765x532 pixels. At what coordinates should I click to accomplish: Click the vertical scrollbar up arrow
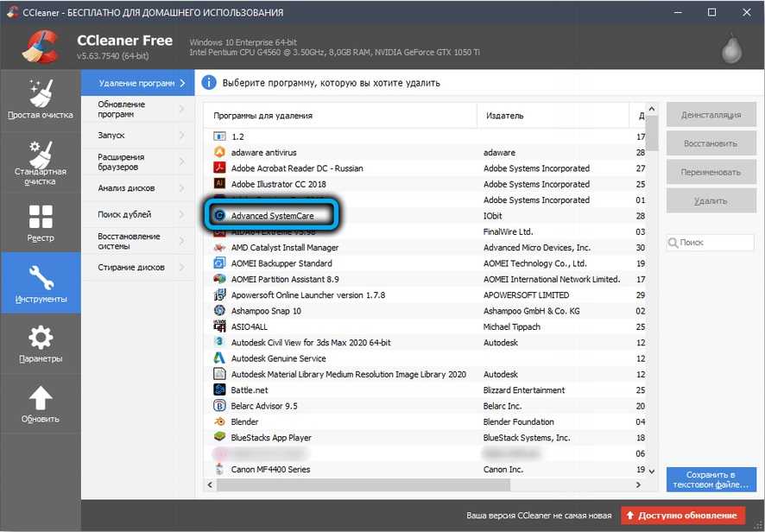(651, 109)
